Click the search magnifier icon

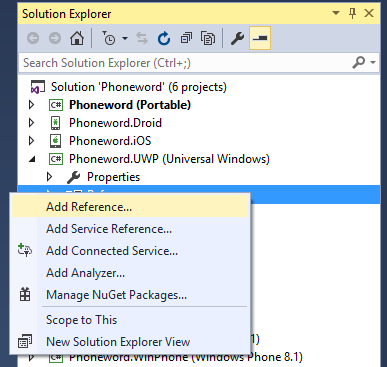(358, 62)
